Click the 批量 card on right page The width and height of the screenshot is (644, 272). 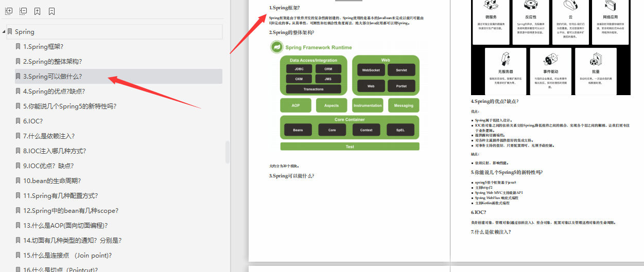pyautogui.click(x=596, y=71)
